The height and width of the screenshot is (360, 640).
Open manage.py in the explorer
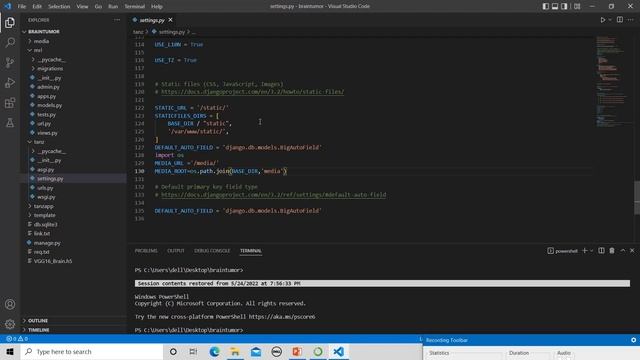47,243
